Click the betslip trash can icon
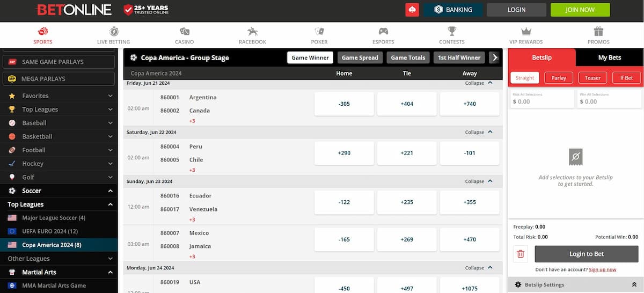This screenshot has height=293, width=644. pyautogui.click(x=521, y=254)
